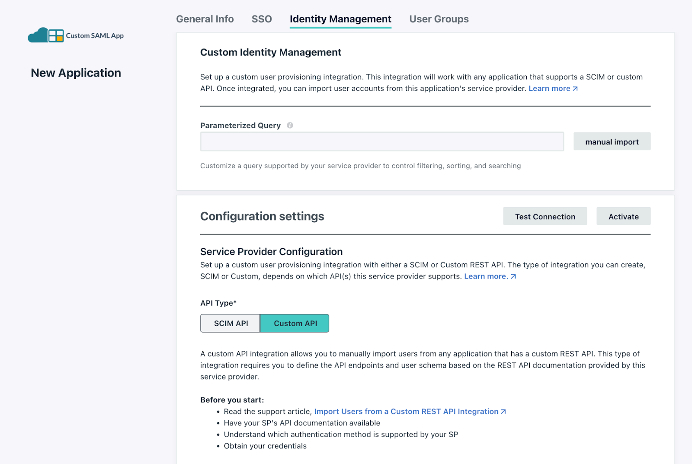Select the SCIM API type option

coord(230,323)
